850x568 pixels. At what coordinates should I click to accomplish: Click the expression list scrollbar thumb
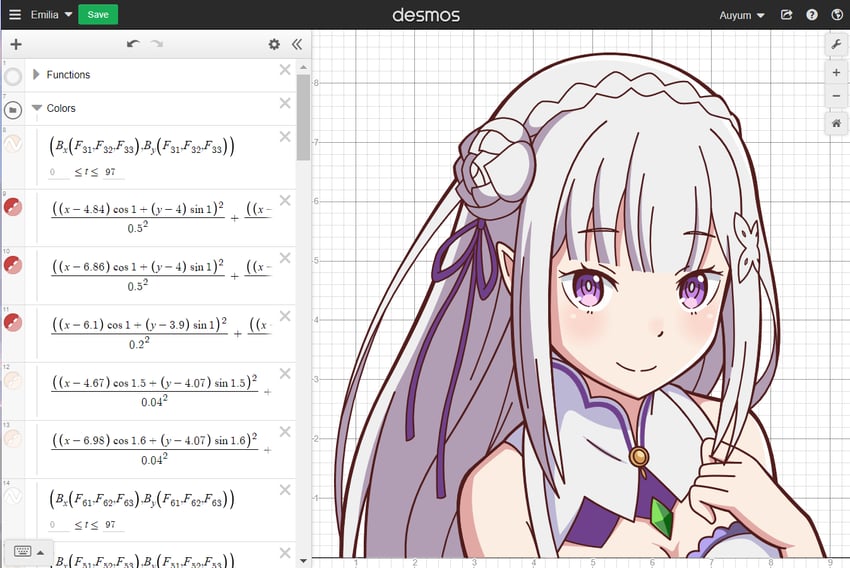(x=303, y=117)
